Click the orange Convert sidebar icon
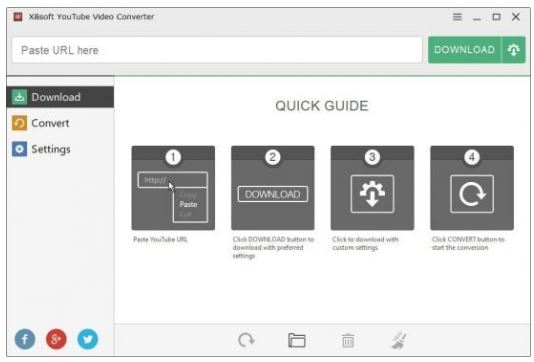 click(19, 123)
